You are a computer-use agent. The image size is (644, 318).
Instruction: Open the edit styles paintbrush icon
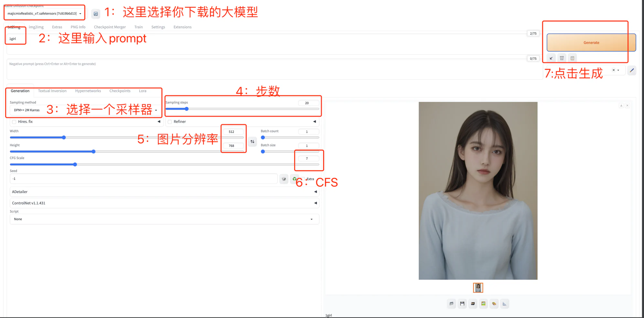coord(632,70)
